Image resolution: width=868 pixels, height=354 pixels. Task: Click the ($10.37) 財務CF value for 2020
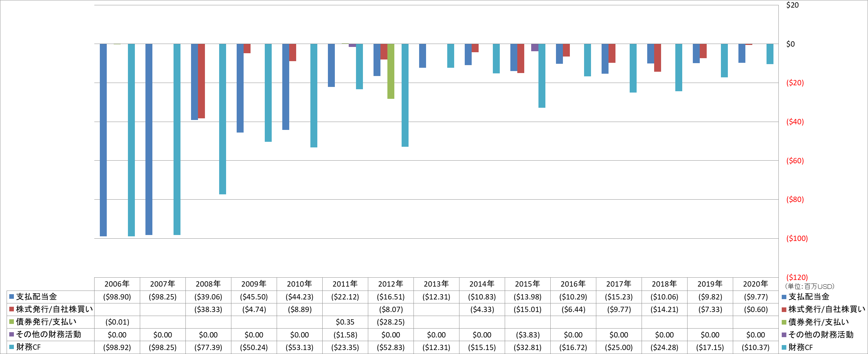(x=756, y=347)
